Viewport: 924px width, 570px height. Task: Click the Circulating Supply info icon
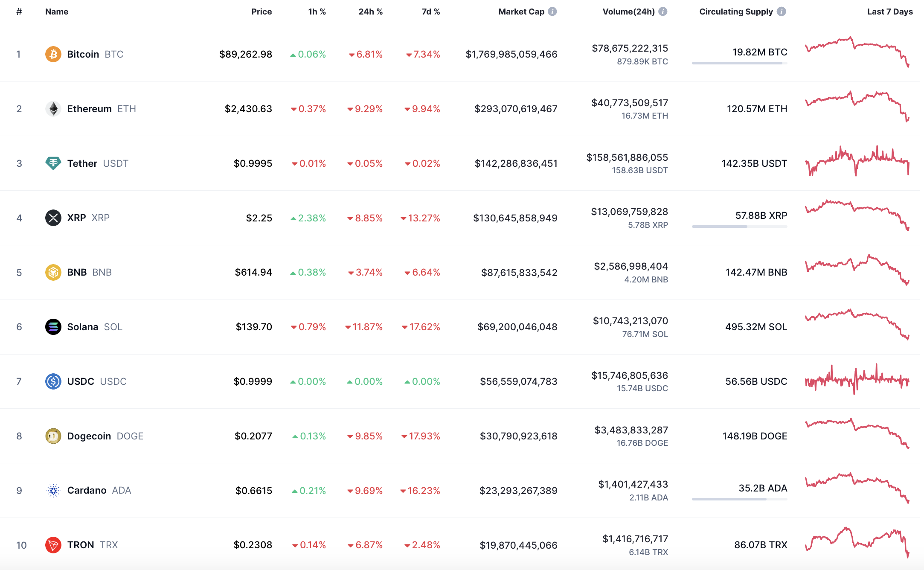tap(781, 12)
